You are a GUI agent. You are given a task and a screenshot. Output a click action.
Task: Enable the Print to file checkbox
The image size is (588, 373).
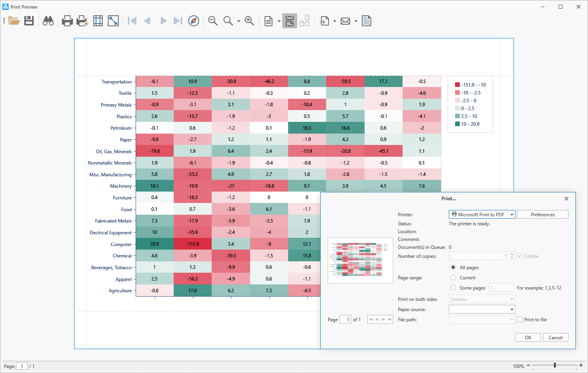(x=520, y=320)
